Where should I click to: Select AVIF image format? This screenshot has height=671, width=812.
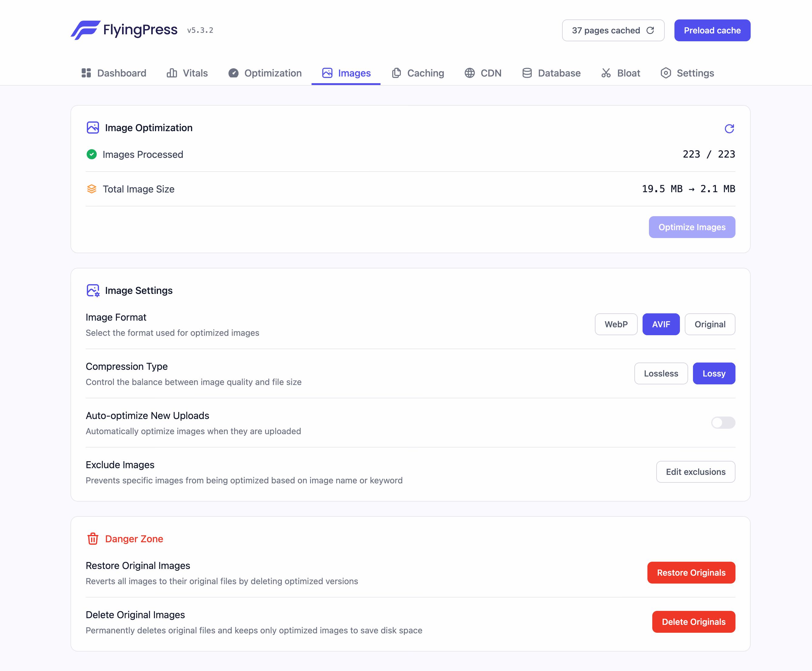pyautogui.click(x=661, y=324)
